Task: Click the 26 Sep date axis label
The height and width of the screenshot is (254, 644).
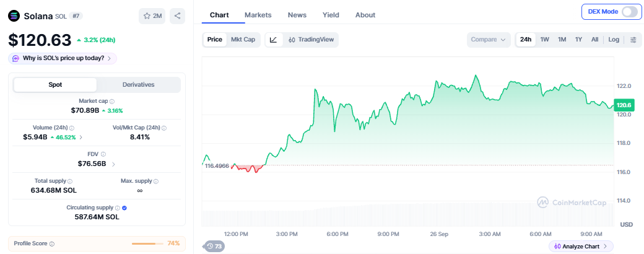Action: (439, 234)
